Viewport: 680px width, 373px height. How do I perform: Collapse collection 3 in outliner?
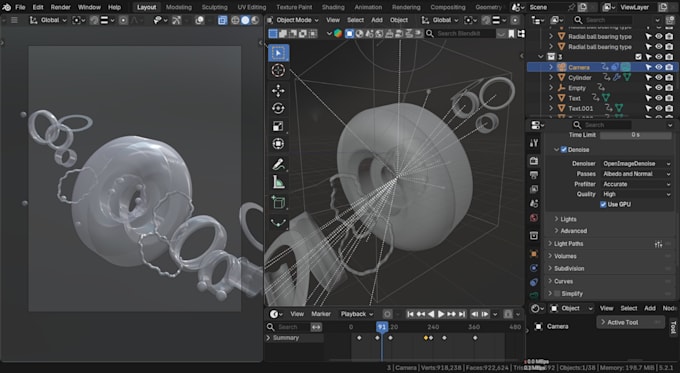pos(540,57)
